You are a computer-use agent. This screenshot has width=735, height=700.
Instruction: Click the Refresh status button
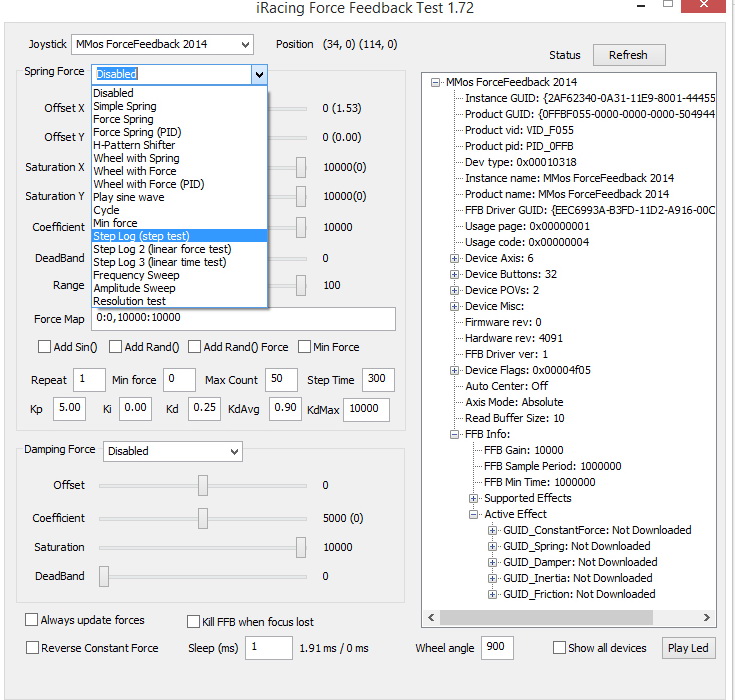pyautogui.click(x=629, y=55)
